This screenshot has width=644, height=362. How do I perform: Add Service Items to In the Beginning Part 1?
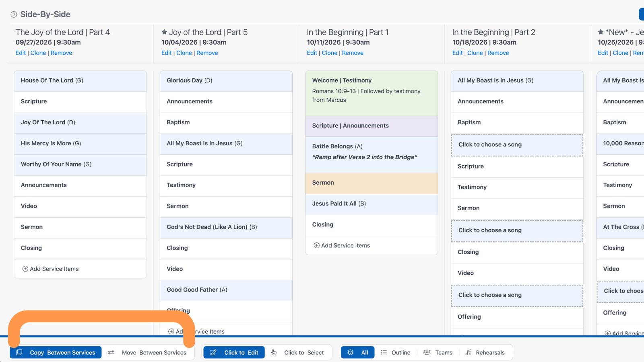[342, 245]
